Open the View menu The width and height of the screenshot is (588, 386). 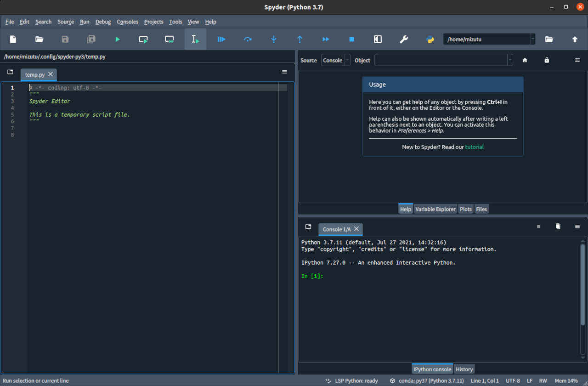point(193,22)
